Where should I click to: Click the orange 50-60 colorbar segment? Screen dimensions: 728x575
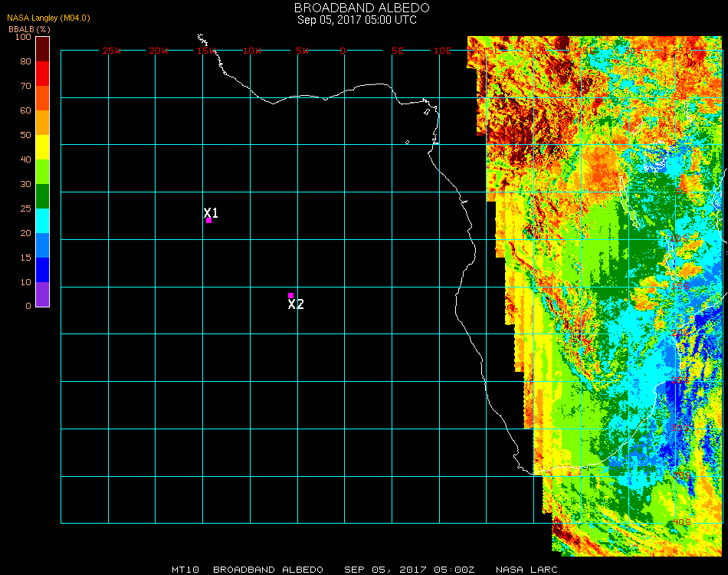point(43,123)
